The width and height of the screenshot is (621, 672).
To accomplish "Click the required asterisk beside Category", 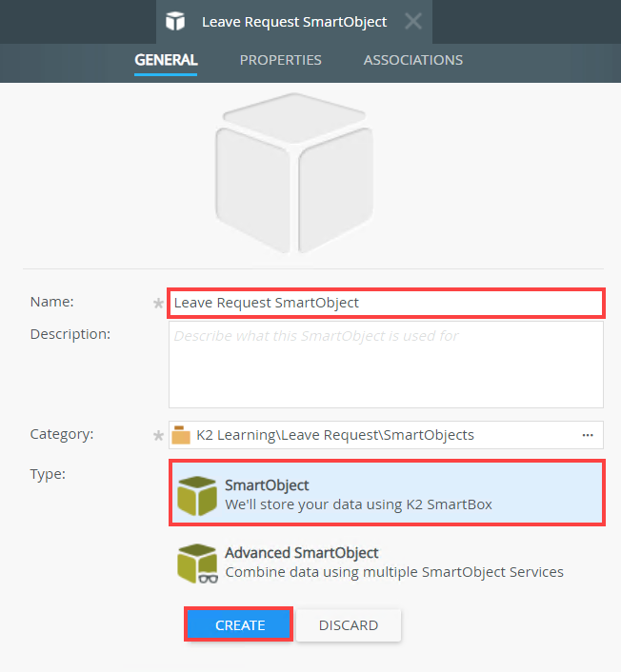I will [159, 436].
